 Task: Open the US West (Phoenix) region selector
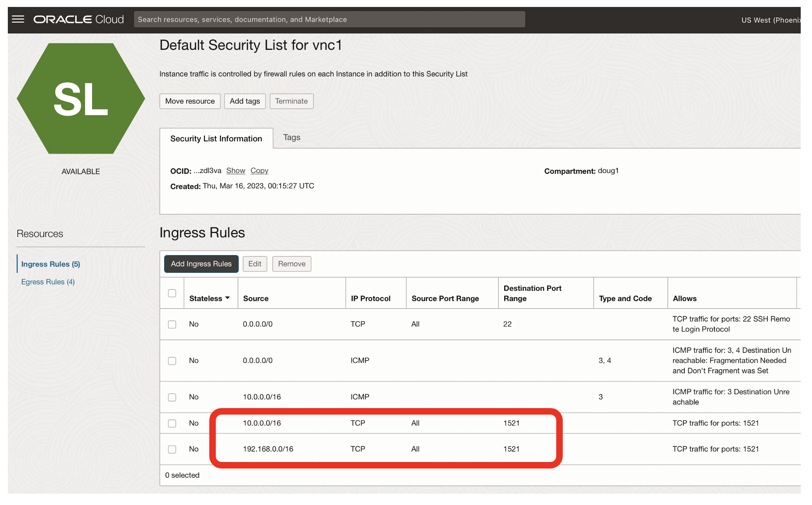772,20
